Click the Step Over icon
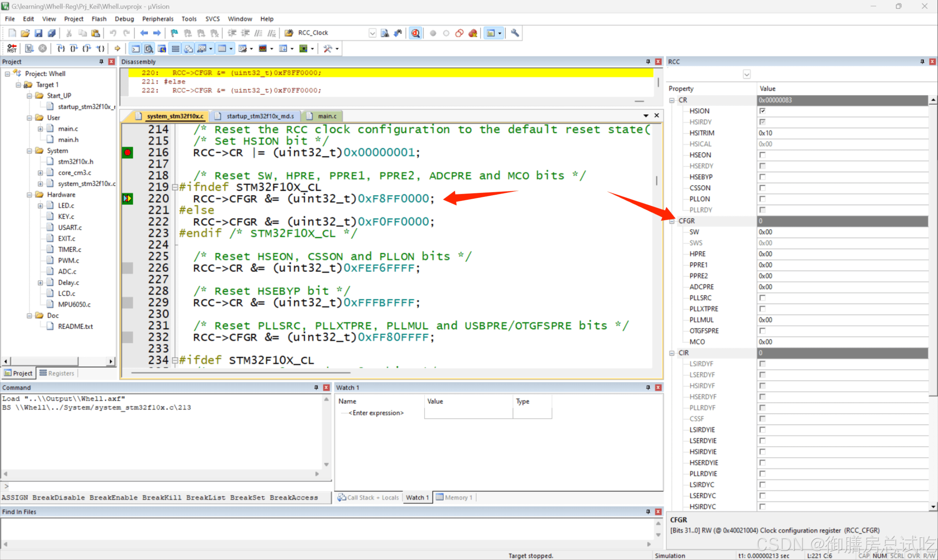Viewport: 938px width, 560px height. tap(74, 48)
